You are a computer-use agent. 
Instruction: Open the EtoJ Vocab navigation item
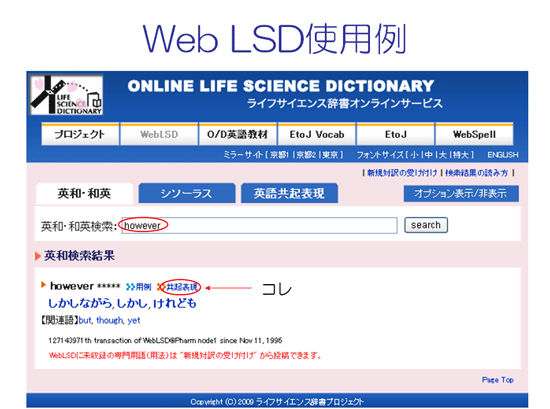pos(317,134)
